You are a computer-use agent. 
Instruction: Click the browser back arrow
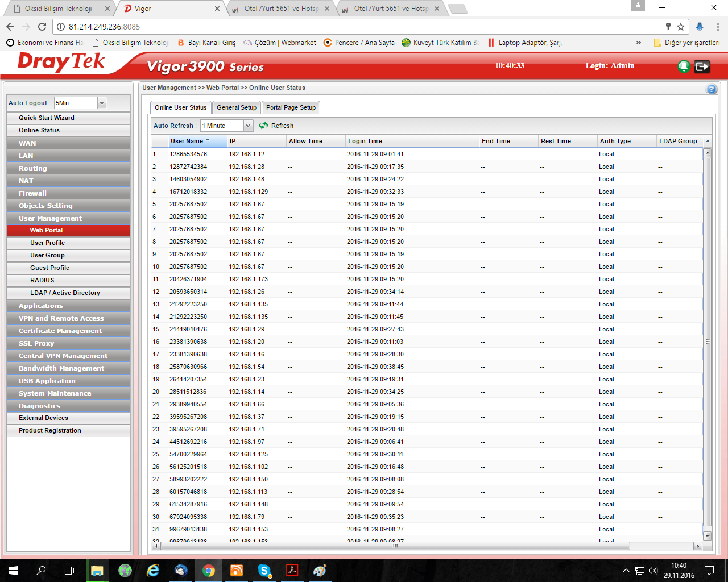pyautogui.click(x=10, y=27)
